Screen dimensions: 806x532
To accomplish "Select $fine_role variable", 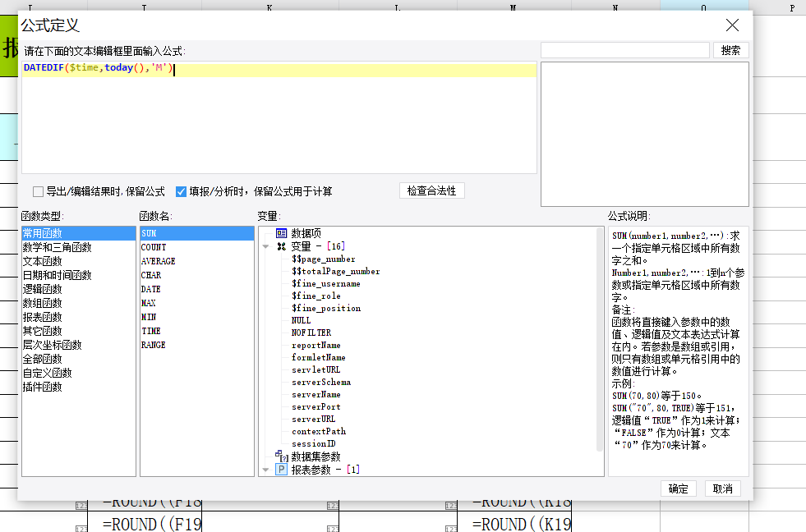I will [x=316, y=296].
